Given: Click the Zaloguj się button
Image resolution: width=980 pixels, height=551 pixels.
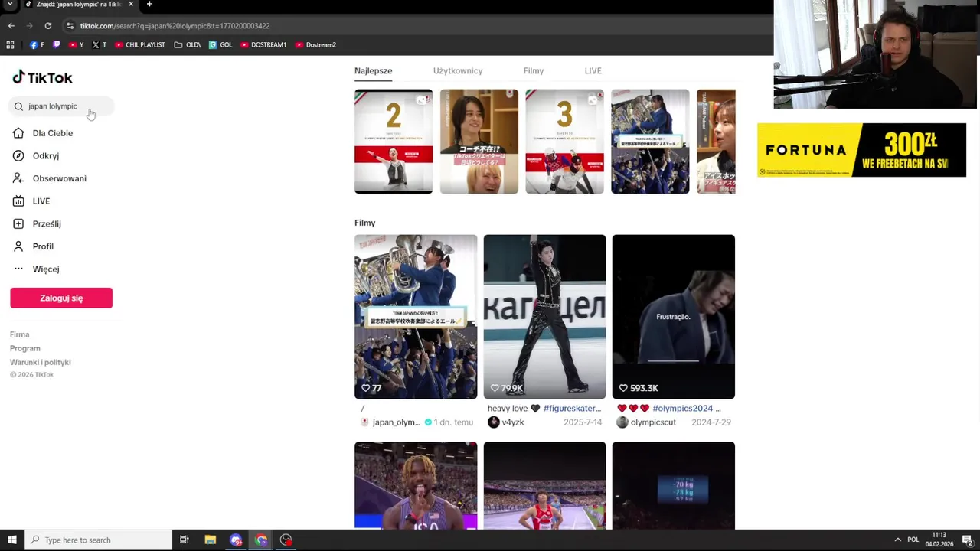Looking at the screenshot, I should point(61,298).
